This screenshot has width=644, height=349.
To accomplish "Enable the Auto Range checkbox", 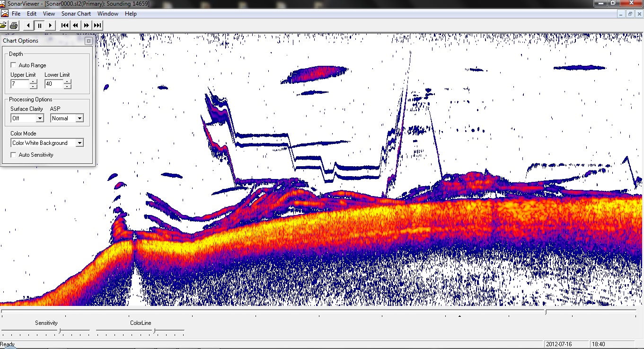I will point(14,65).
